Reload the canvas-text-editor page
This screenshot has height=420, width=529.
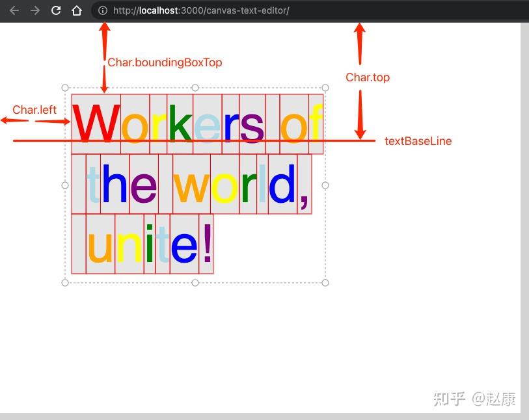[55, 10]
